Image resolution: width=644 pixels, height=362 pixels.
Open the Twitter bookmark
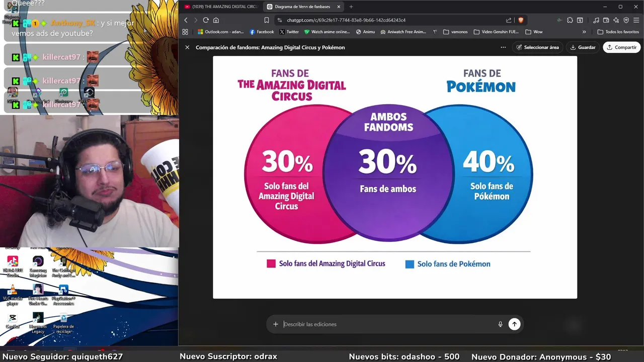coord(289,32)
